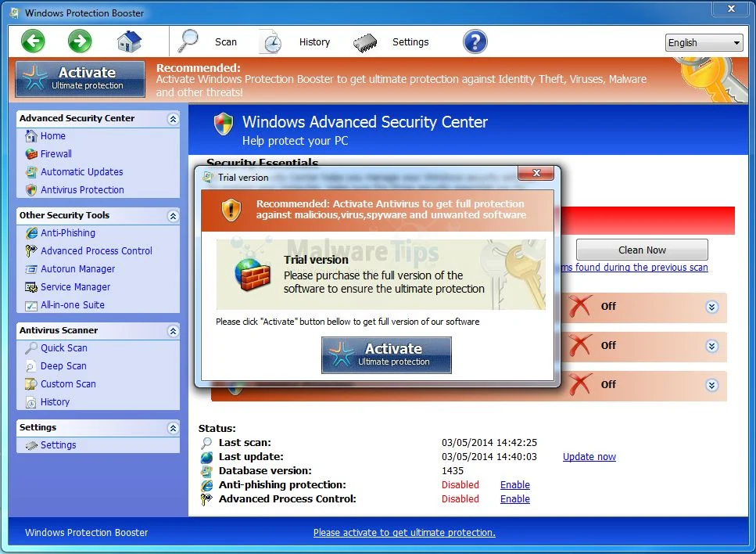Image resolution: width=756 pixels, height=554 pixels.
Task: Click the Clean Now button
Action: coord(642,250)
